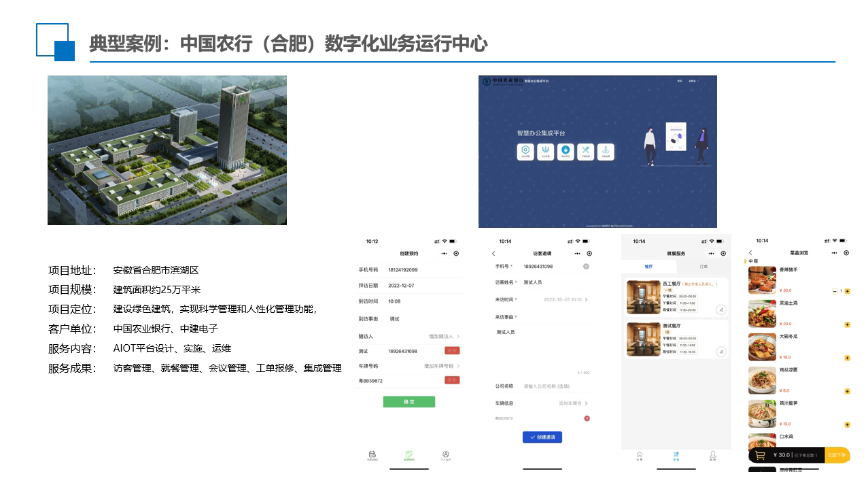Screen dimensions: 868x487
Task: Tap the circle close icon on the 菜品浏览 screen
Action: 846,252
